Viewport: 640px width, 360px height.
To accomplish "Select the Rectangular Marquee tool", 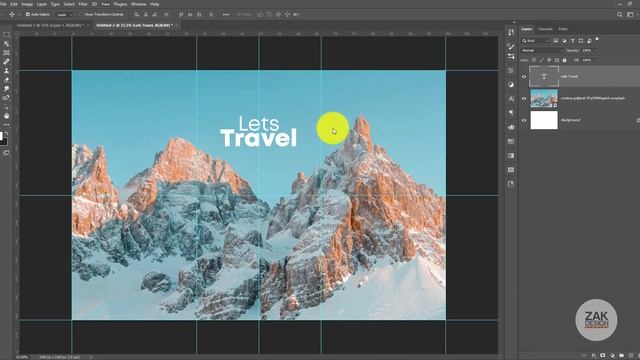I will [6, 35].
